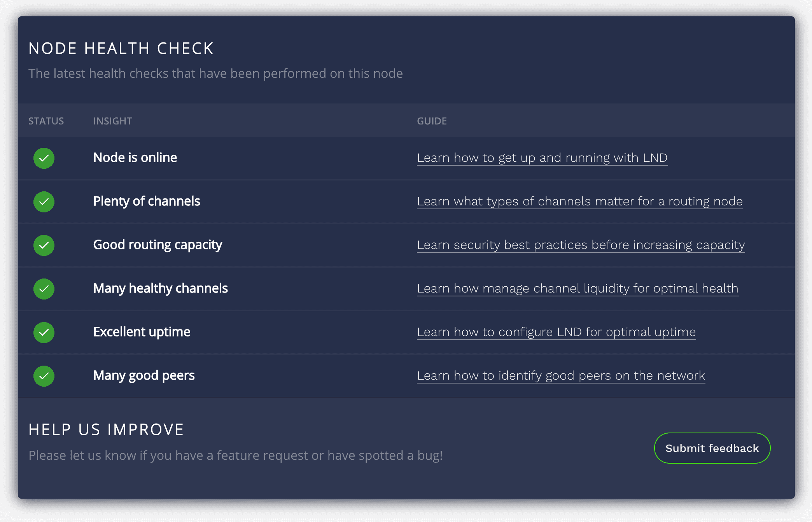Click the HELP US IMPROVE heading
The width and height of the screenshot is (812, 522).
tap(106, 429)
